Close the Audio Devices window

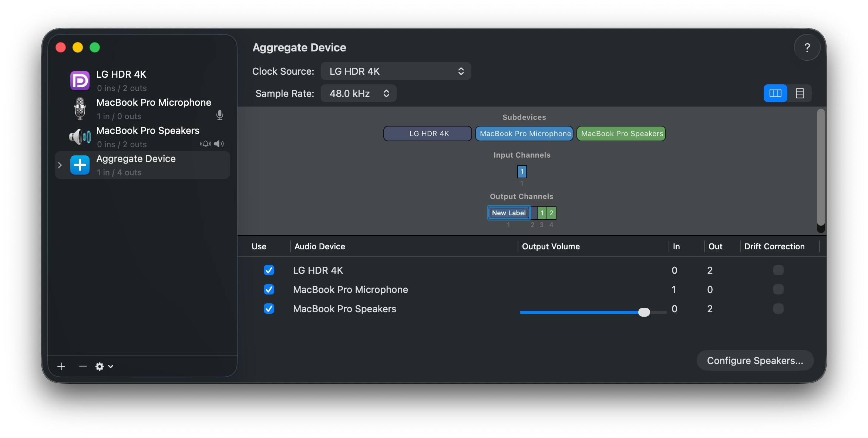click(x=61, y=47)
